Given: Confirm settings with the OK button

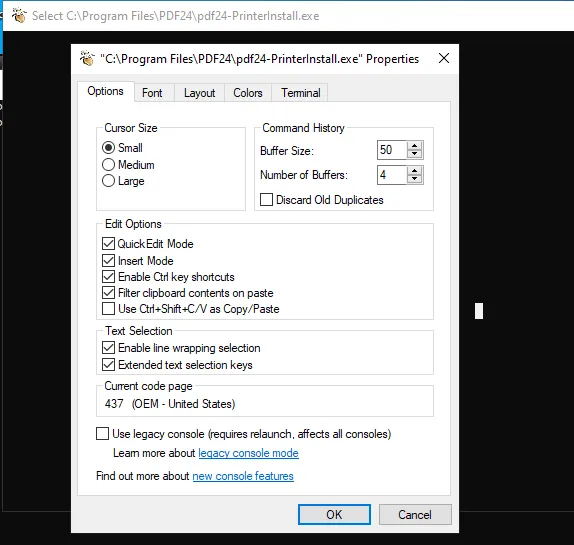Looking at the screenshot, I should [x=334, y=515].
